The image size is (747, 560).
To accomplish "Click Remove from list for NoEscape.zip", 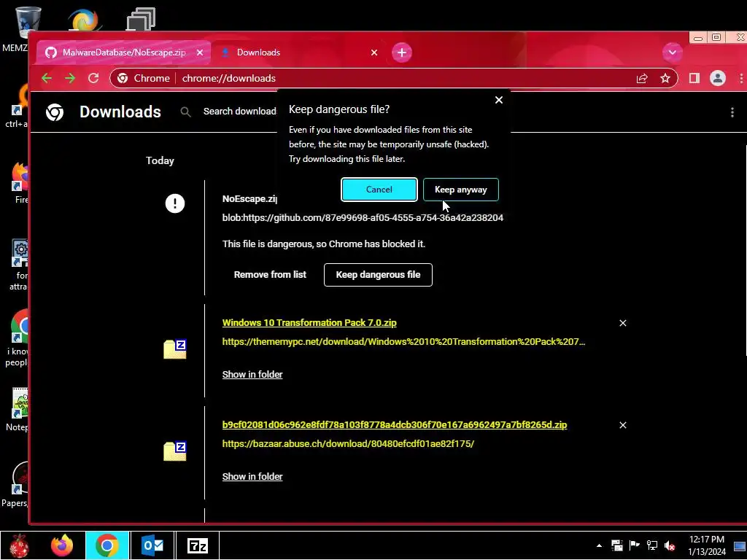I will point(270,275).
